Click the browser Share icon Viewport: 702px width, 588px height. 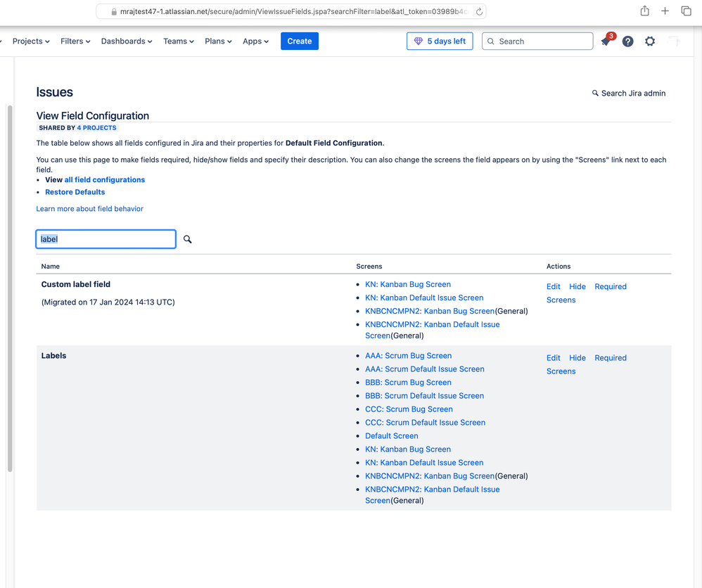click(x=644, y=11)
